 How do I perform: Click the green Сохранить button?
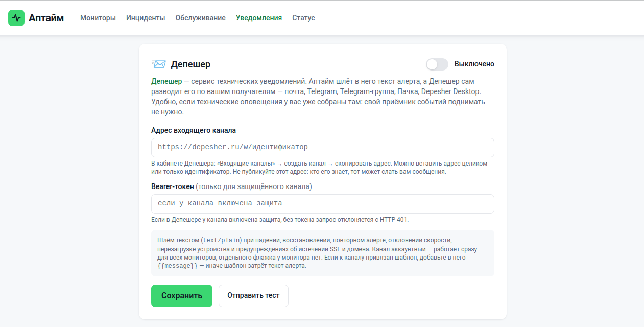(182, 296)
